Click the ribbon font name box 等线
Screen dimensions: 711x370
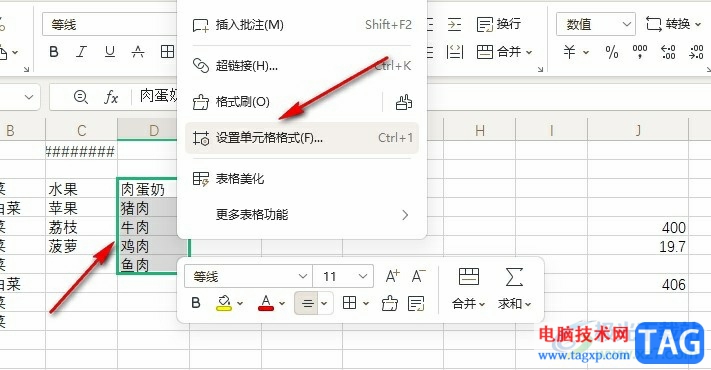coord(110,24)
